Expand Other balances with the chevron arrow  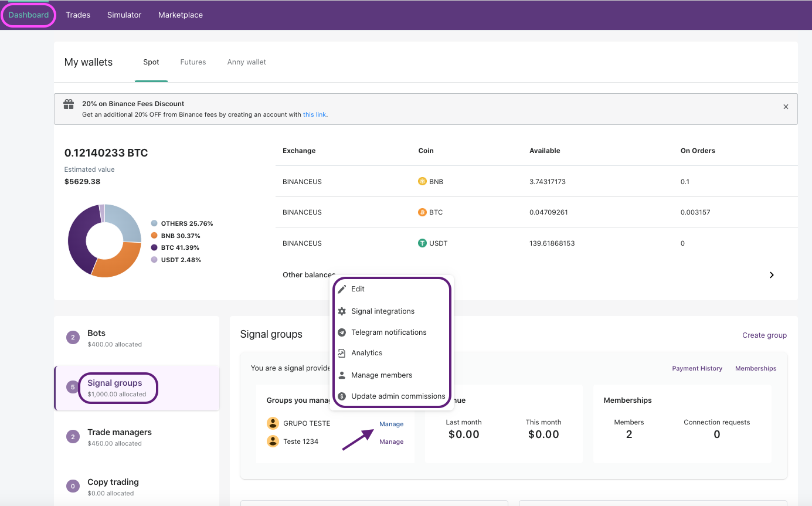(x=772, y=275)
